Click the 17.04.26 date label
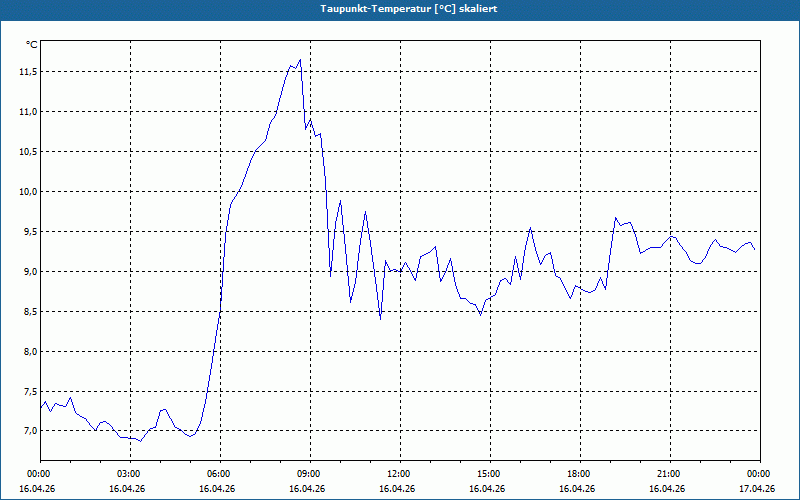Image resolution: width=800 pixels, height=500 pixels. 757,489
